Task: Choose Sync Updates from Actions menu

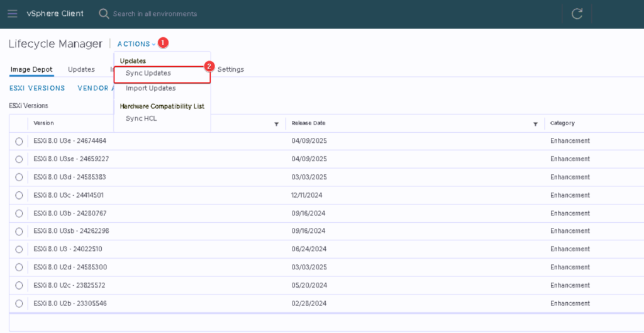Action: 148,73
